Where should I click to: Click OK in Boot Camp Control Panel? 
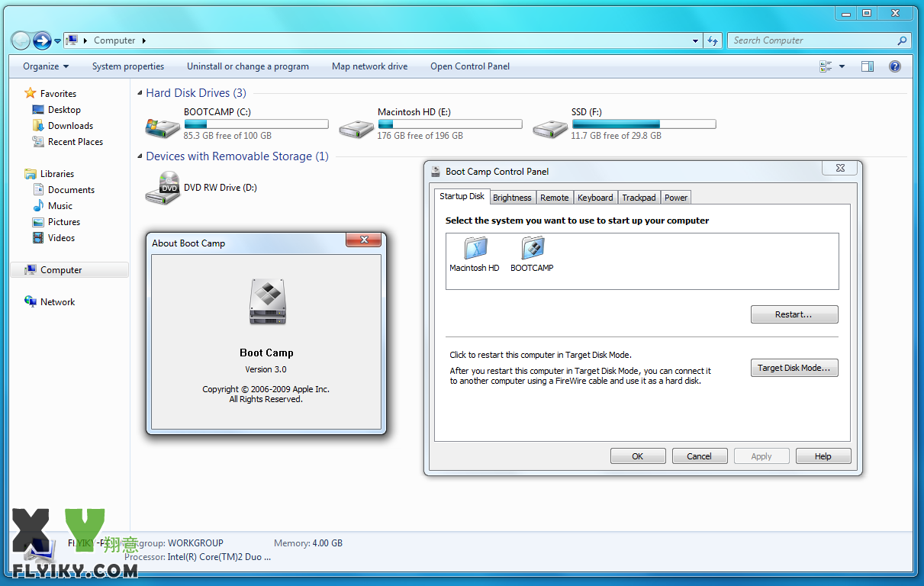[638, 456]
